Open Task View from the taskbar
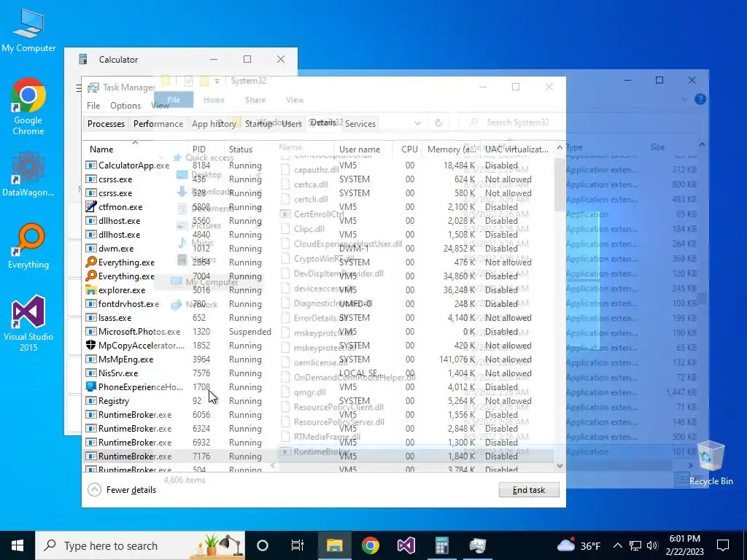Image resolution: width=747 pixels, height=560 pixels. tap(298, 545)
